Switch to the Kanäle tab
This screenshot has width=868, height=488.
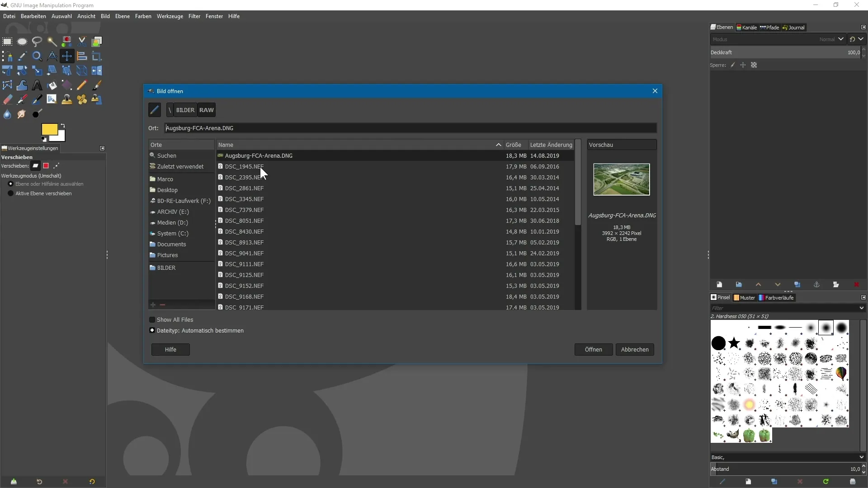tap(747, 28)
